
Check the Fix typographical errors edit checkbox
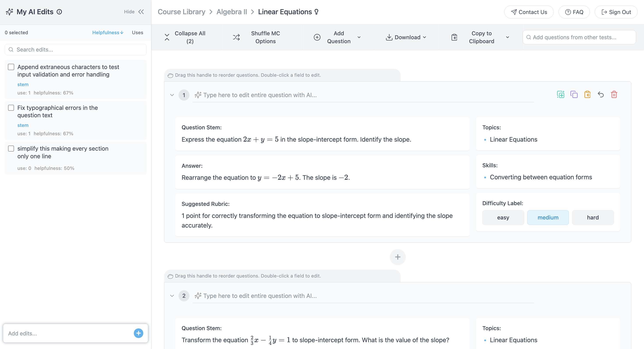(x=11, y=108)
